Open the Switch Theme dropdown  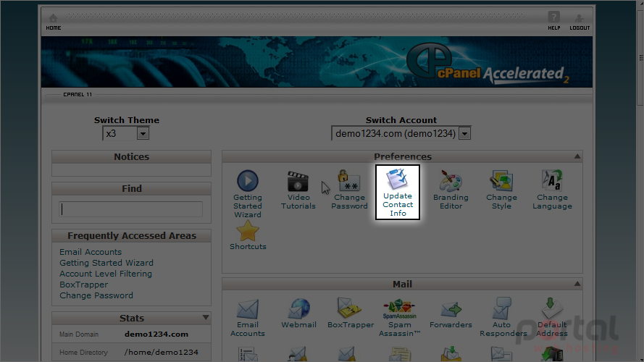[125, 133]
